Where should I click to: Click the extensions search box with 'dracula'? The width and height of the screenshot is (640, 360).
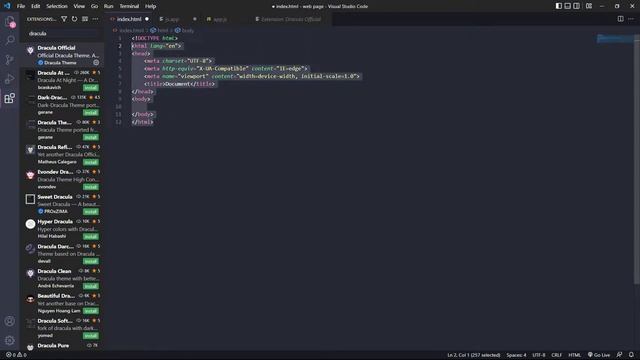(63, 33)
